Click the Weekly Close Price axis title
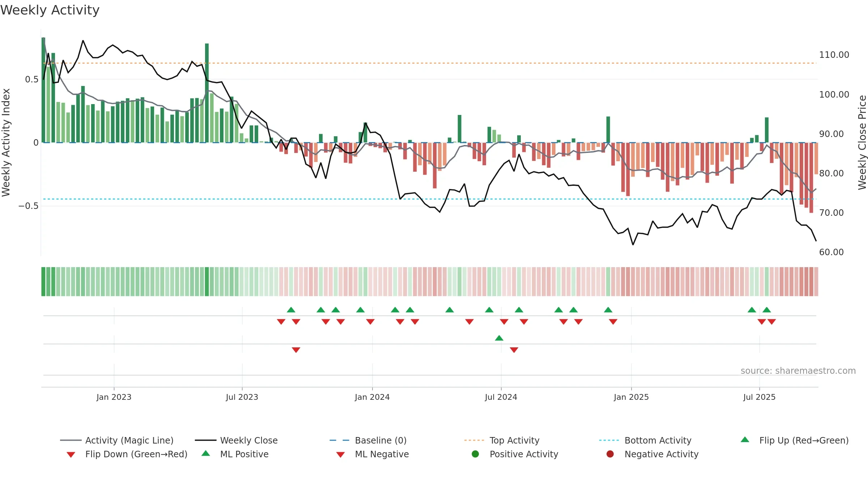Viewport: 868px width, 488px height. [x=862, y=142]
